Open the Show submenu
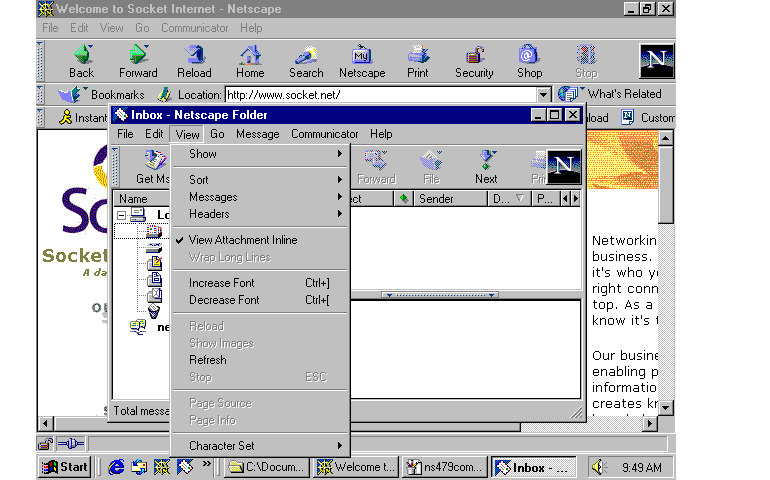This screenshot has height=480, width=770. [260, 154]
